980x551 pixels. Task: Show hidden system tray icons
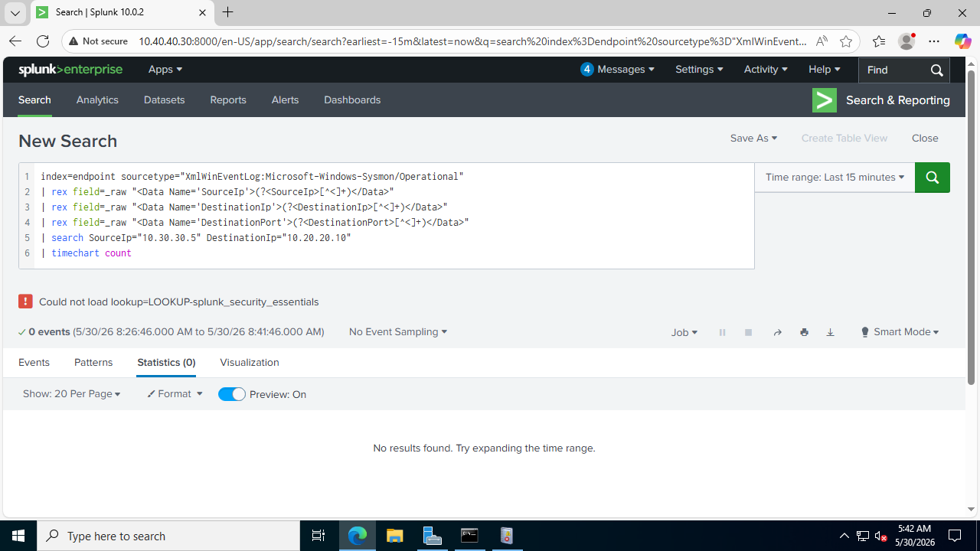844,536
